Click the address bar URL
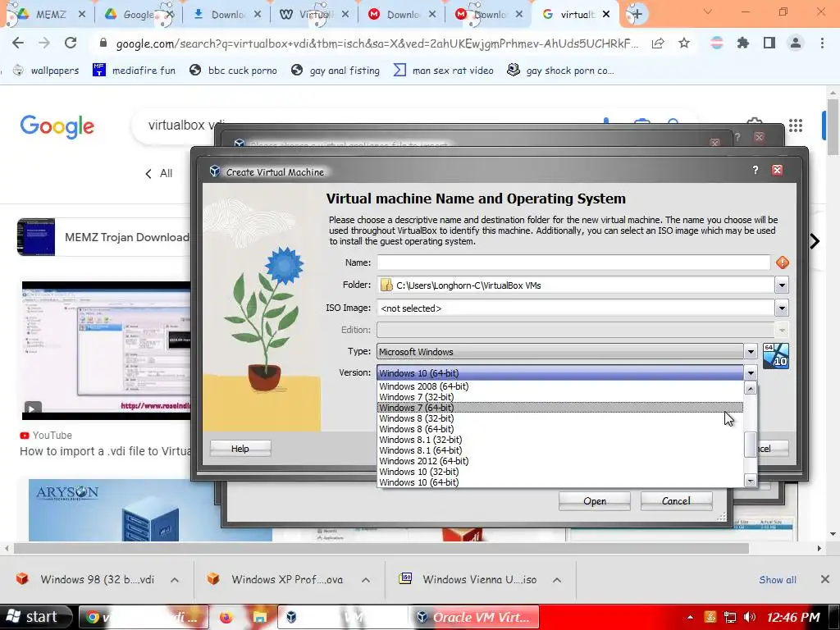Screen dimensions: 840x630 pos(377,43)
